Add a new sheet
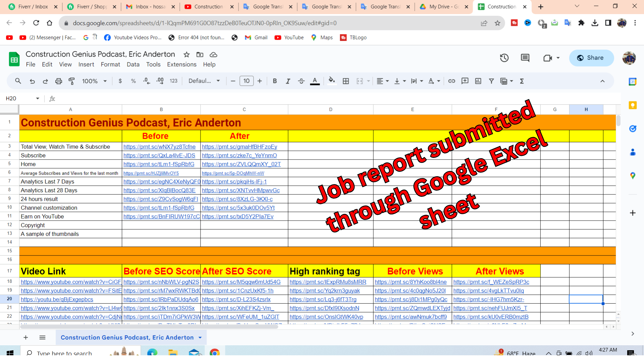644x362 pixels. (25, 338)
